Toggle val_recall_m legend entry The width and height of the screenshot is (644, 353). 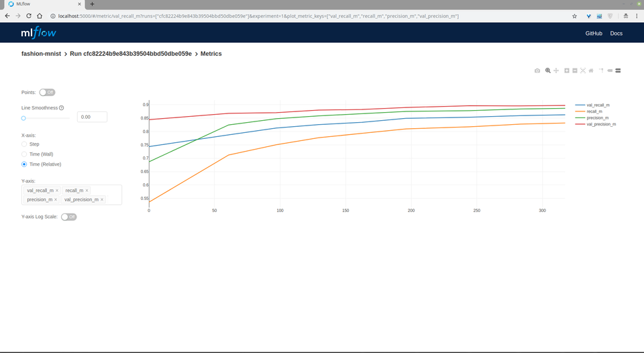coord(592,105)
